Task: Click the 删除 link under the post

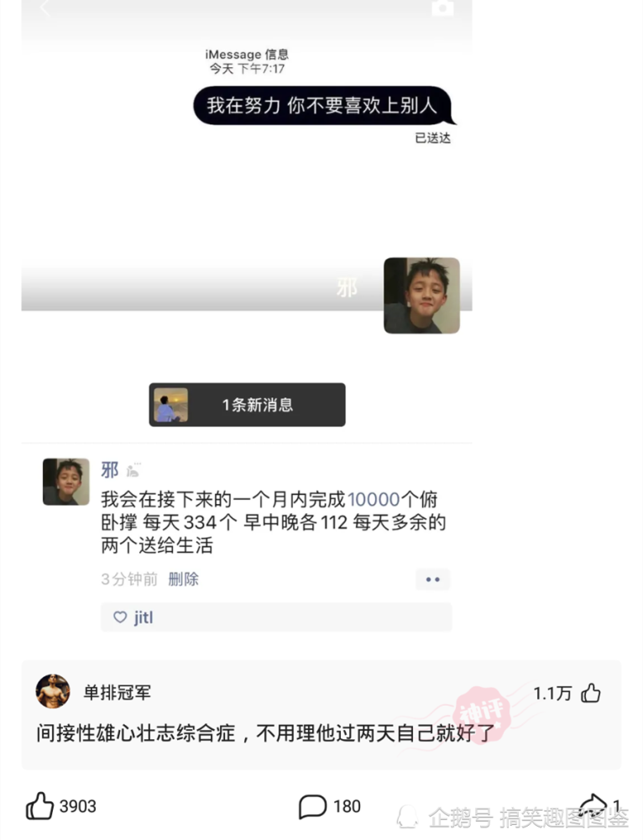Action: click(x=183, y=579)
